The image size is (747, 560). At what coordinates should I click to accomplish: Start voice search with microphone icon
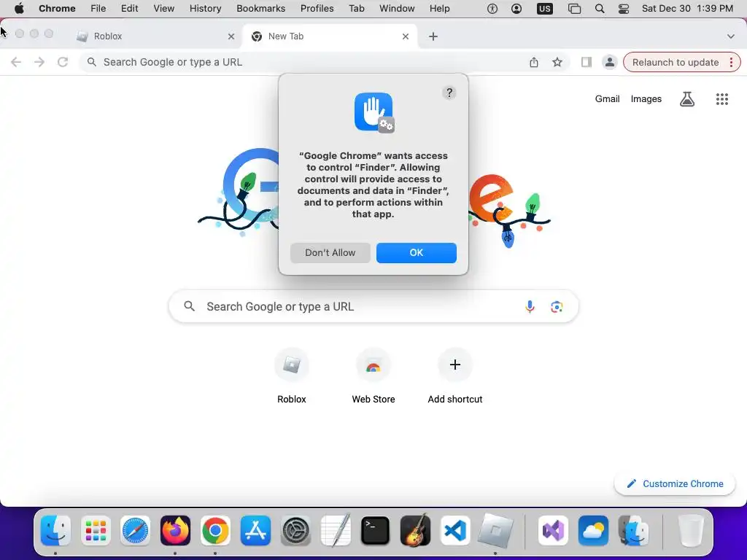click(530, 307)
